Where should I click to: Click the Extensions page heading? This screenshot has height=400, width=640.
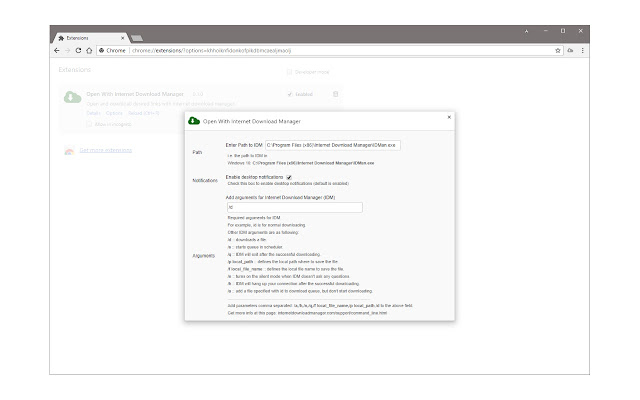74,70
